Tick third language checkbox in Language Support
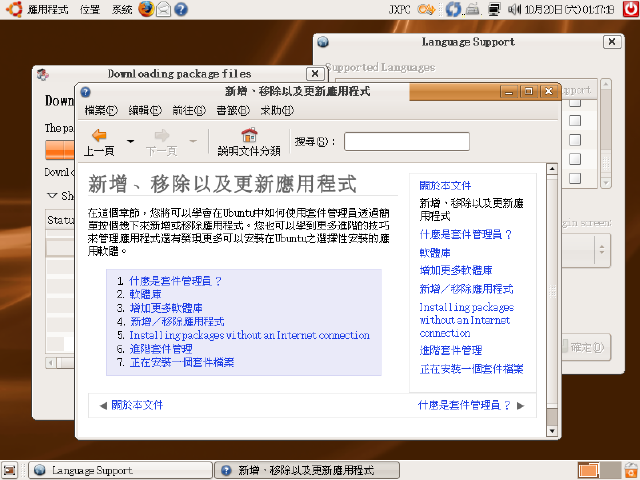 pos(575,140)
